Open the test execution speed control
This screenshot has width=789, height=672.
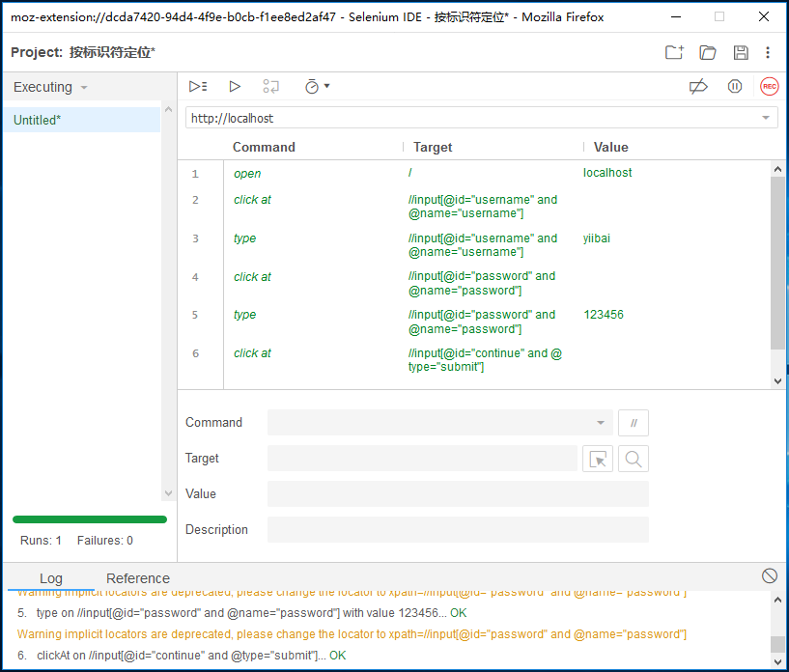[317, 87]
